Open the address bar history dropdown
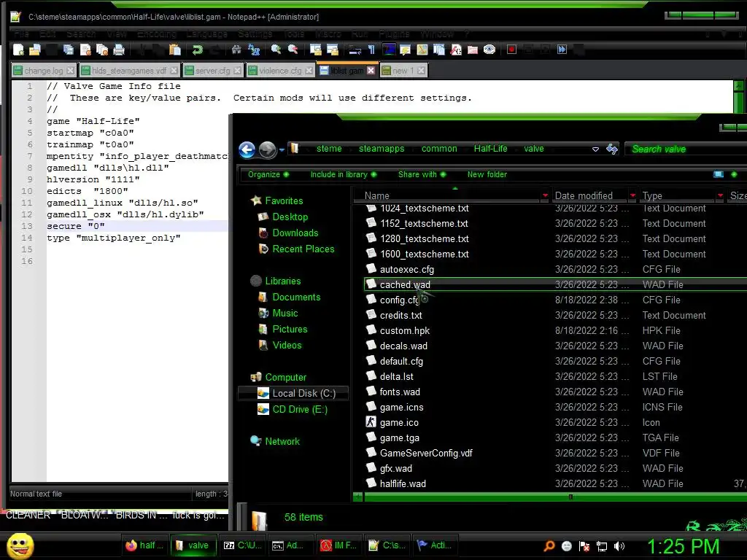The height and width of the screenshot is (560, 747). [595, 149]
